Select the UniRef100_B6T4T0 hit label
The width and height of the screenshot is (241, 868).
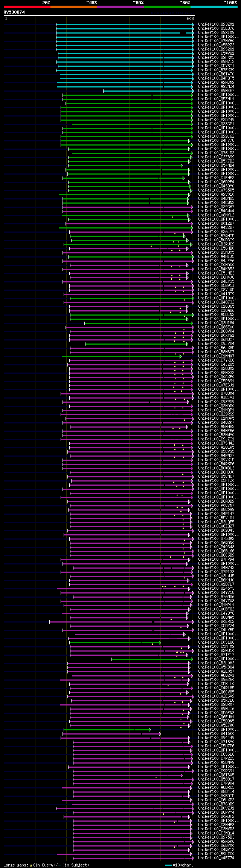(x=216, y=74)
